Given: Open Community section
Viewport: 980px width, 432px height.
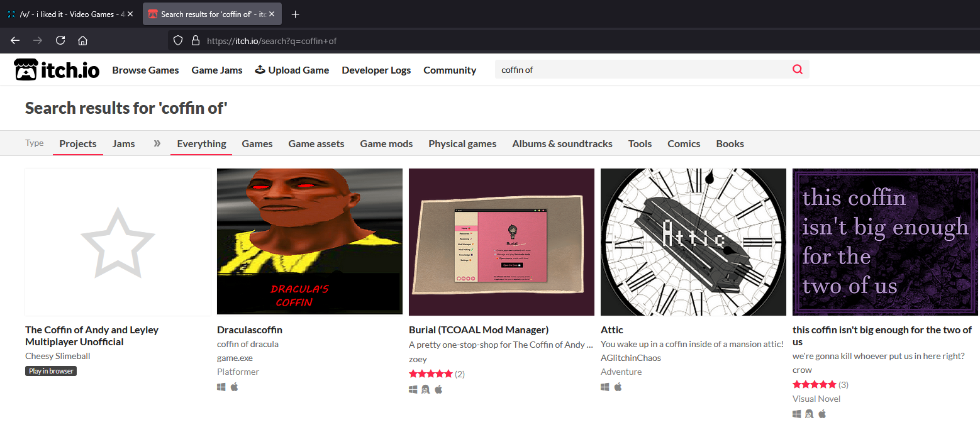Looking at the screenshot, I should (x=450, y=70).
